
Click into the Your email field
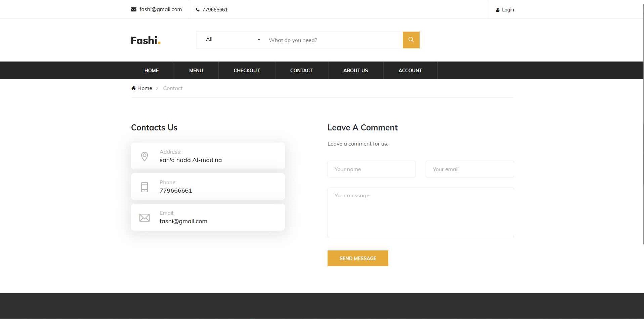click(x=469, y=169)
